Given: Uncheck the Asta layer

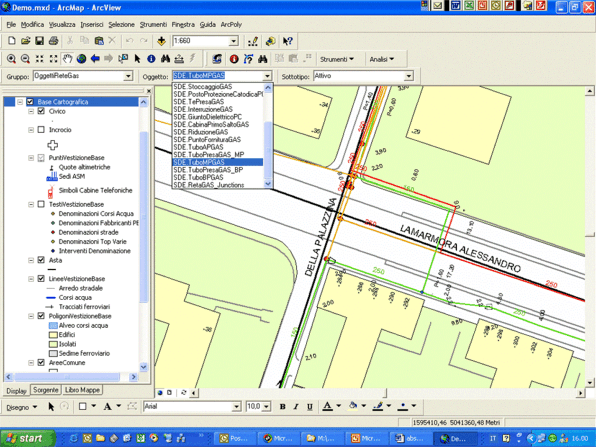Looking at the screenshot, I should click(x=41, y=260).
